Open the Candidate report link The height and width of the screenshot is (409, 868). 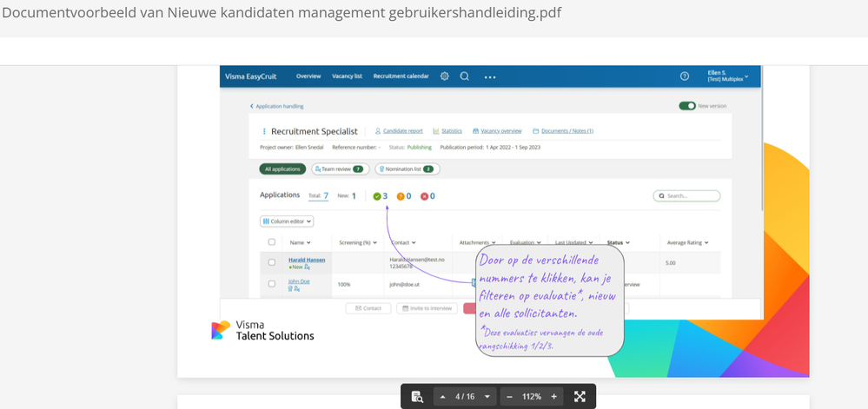(x=399, y=131)
